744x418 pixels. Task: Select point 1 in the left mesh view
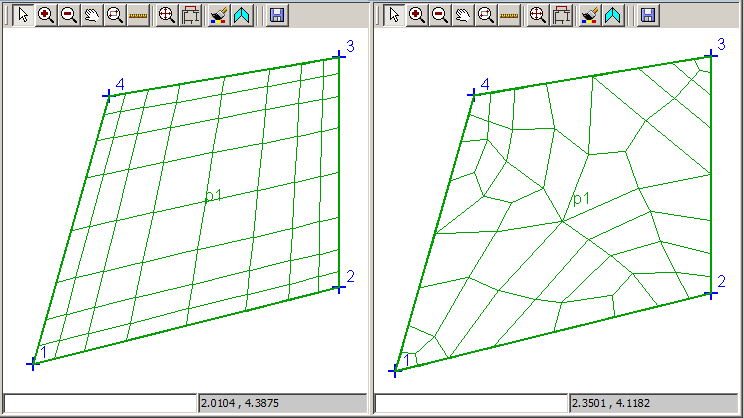33,364
